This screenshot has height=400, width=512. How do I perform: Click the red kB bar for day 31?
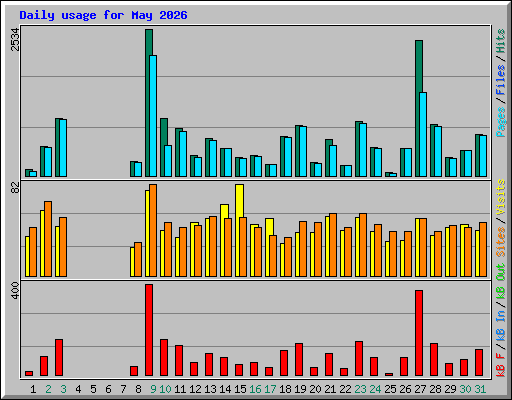[x=479, y=363]
